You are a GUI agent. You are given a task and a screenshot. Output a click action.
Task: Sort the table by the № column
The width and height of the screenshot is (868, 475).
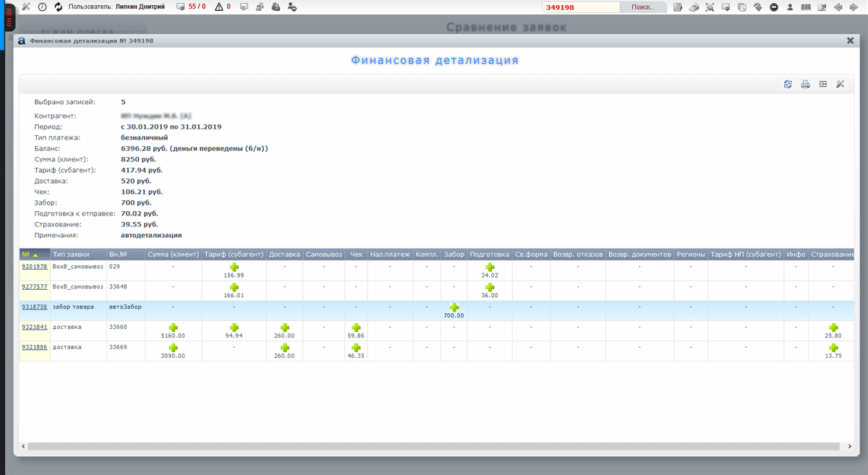tap(30, 254)
